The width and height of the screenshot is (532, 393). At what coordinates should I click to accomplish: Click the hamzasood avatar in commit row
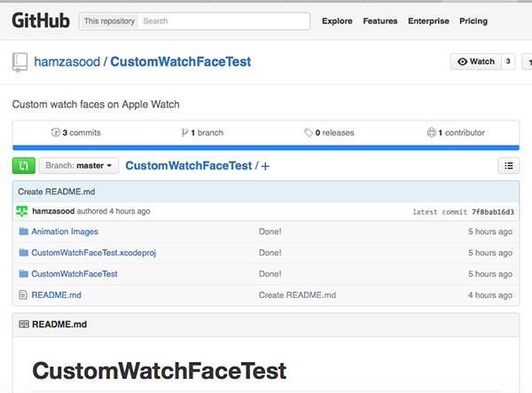(21, 211)
